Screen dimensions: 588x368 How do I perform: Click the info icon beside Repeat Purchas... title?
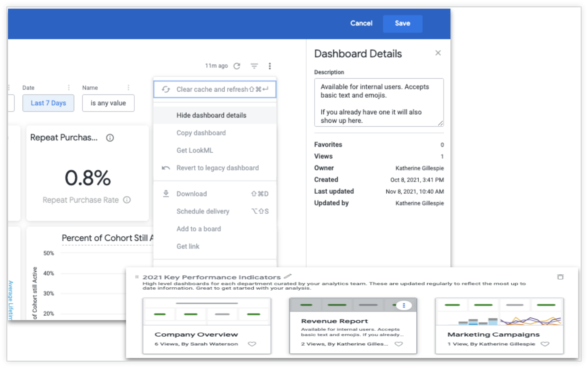(x=110, y=138)
